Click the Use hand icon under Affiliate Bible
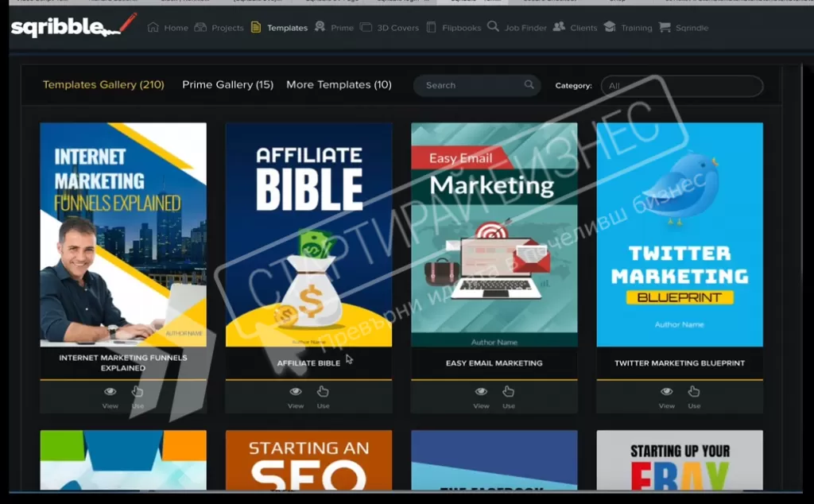This screenshot has height=504, width=814. pyautogui.click(x=323, y=391)
